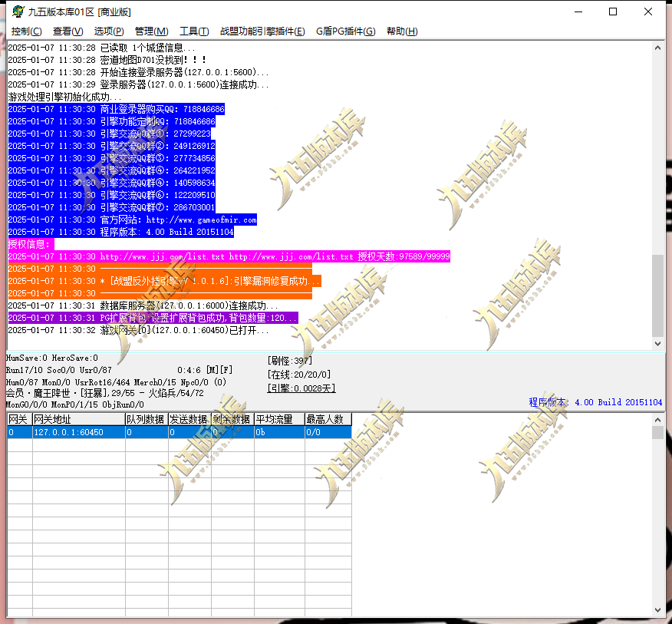Viewport: 672px width, 624px height.
Task: Click log line with 官方网站 gameofmir.com
Action: (133, 220)
